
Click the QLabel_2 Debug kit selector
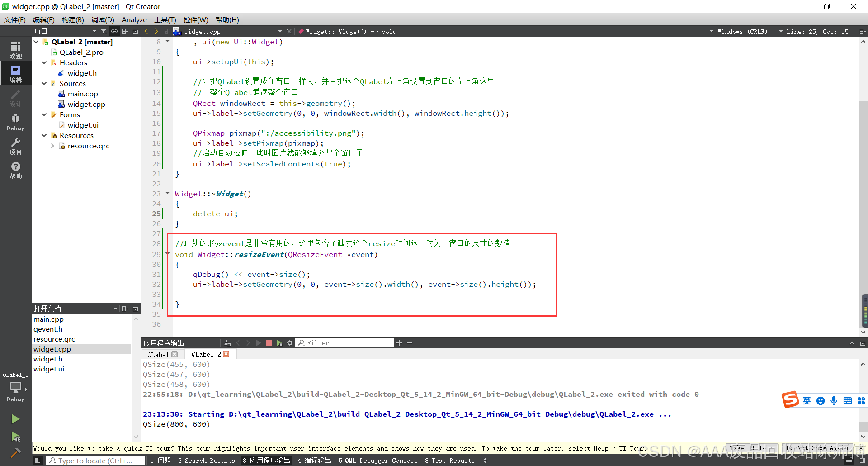[x=15, y=387]
